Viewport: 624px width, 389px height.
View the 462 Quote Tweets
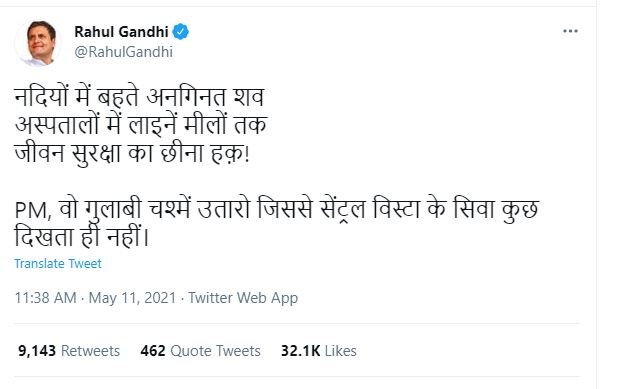(x=201, y=351)
